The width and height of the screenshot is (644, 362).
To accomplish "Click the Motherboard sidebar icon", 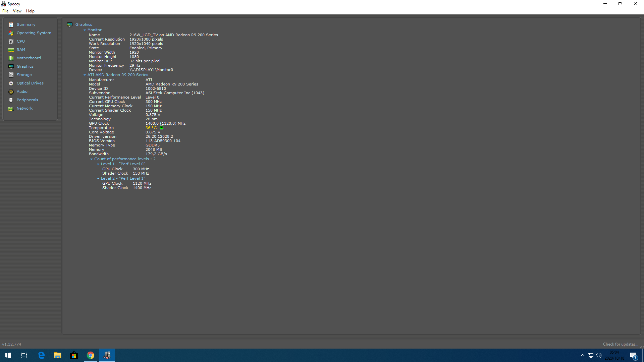I will click(11, 58).
